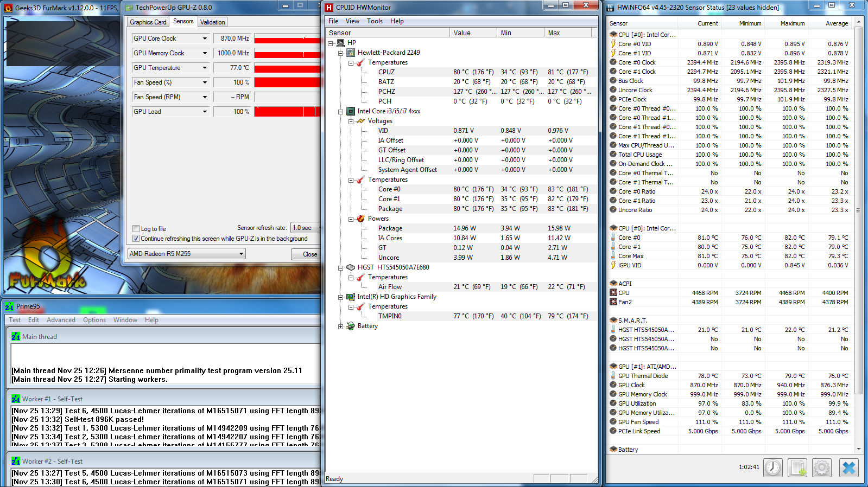
Task: Collapse the Hewlett-Packard 2249 node
Action: pyautogui.click(x=340, y=53)
